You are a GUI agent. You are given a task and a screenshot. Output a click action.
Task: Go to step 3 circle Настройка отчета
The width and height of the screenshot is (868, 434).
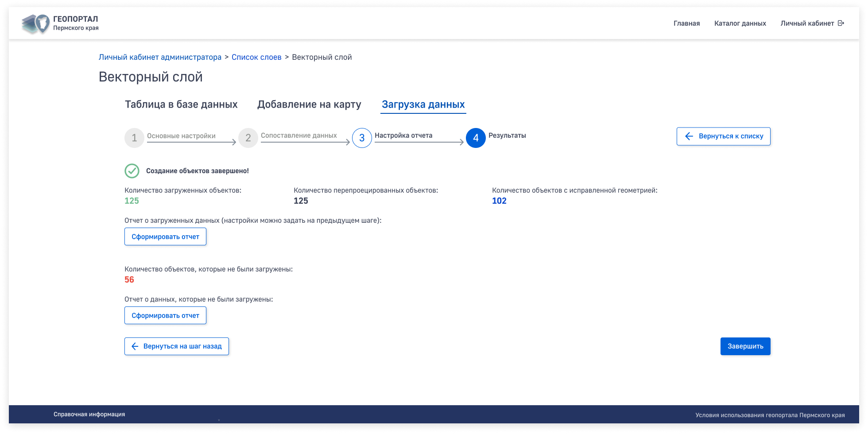tap(362, 138)
